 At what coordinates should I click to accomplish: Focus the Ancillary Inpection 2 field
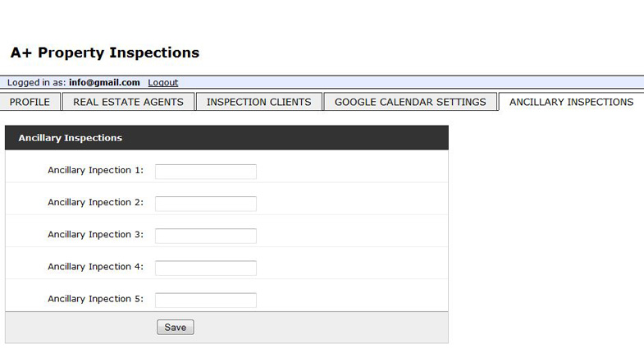(206, 204)
